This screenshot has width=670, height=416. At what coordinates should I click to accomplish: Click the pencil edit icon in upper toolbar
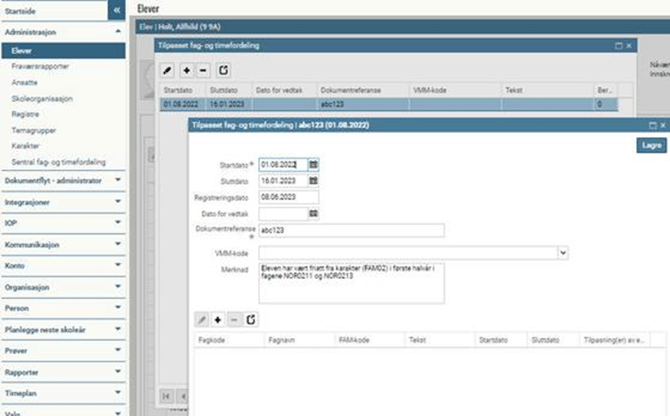click(x=168, y=70)
